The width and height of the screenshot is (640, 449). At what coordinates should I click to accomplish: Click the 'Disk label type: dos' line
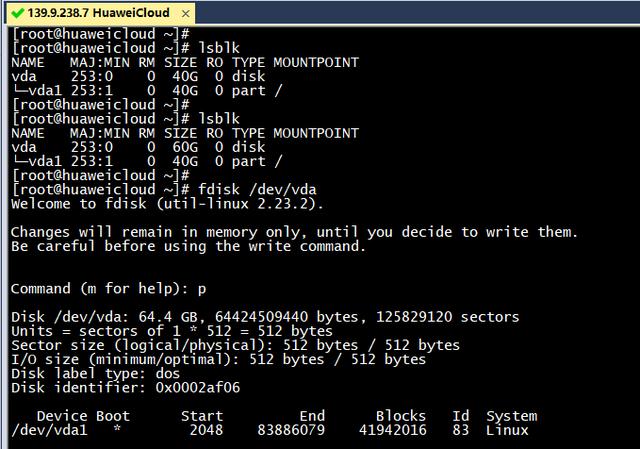click(96, 373)
